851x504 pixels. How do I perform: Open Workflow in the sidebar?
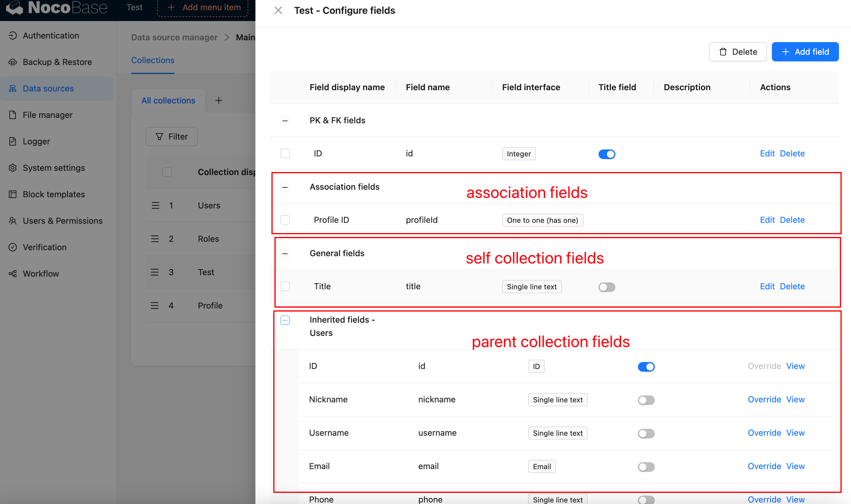pos(57,274)
